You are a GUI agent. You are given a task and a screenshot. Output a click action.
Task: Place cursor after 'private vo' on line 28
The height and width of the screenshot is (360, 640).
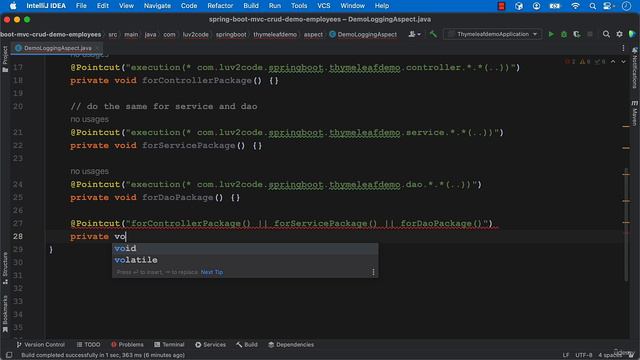click(126, 236)
